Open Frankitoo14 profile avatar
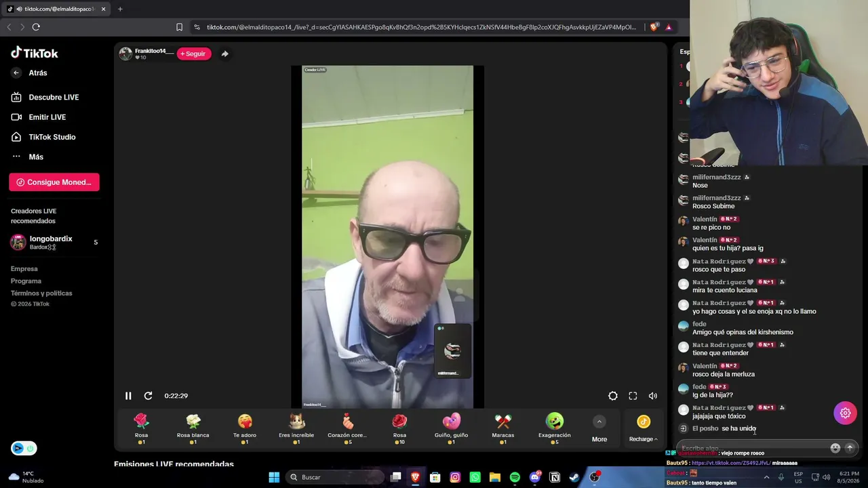 pos(125,54)
